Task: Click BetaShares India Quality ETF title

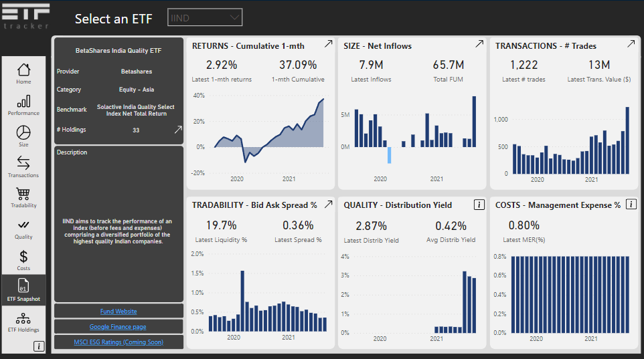Action: (118, 50)
